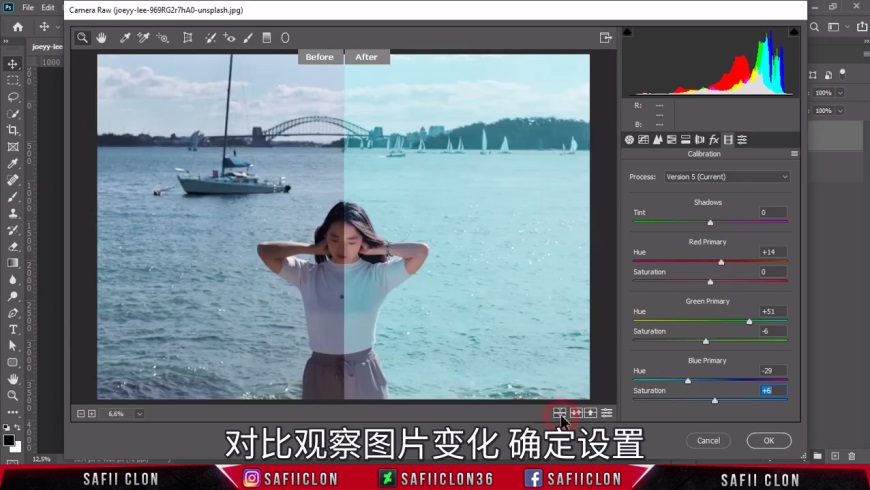The image size is (870, 490).
Task: Open the Split Toning panel tab
Action: click(686, 140)
